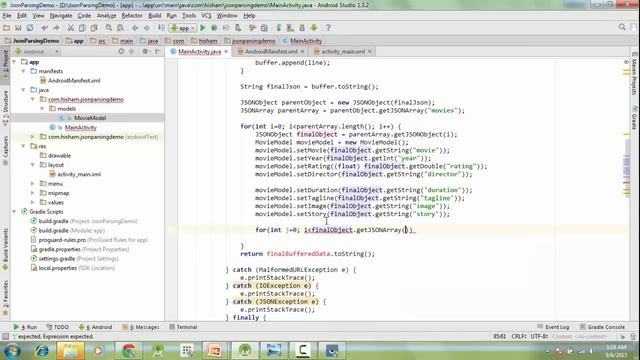Click the Cut scissors icon
640x360 pixels.
(71, 28)
